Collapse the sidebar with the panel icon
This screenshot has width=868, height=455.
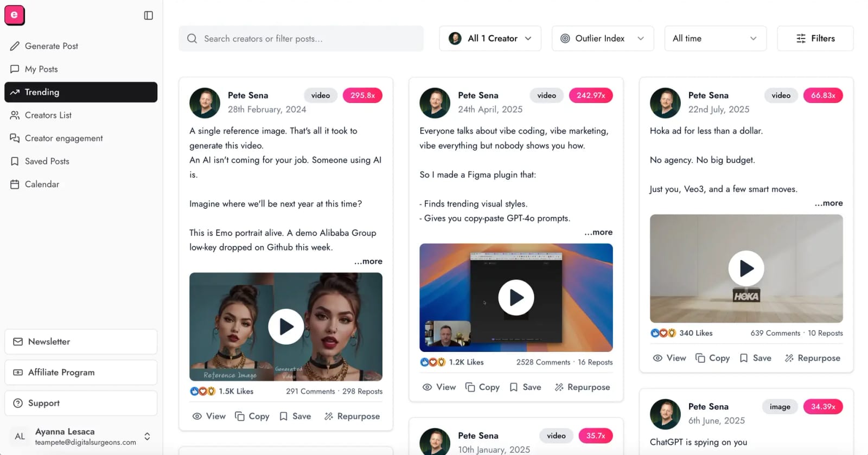pos(149,15)
